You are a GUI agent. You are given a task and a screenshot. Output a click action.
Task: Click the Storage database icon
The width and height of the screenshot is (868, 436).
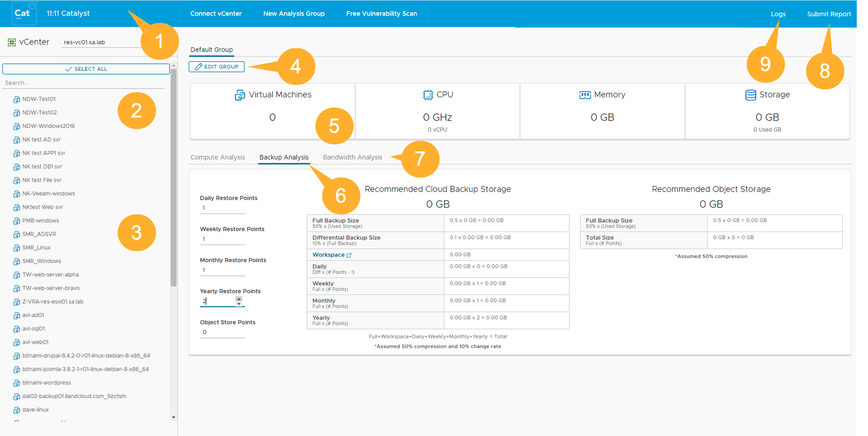click(750, 95)
